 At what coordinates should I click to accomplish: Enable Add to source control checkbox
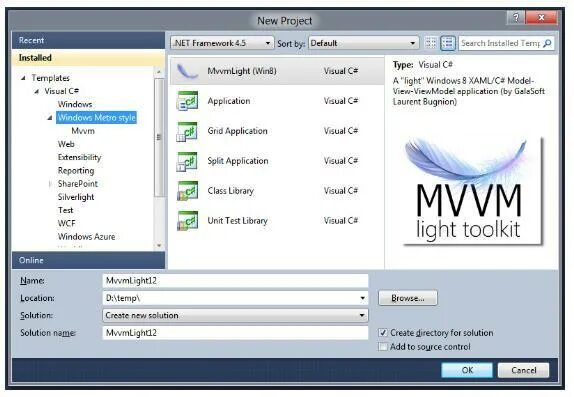[x=383, y=346]
